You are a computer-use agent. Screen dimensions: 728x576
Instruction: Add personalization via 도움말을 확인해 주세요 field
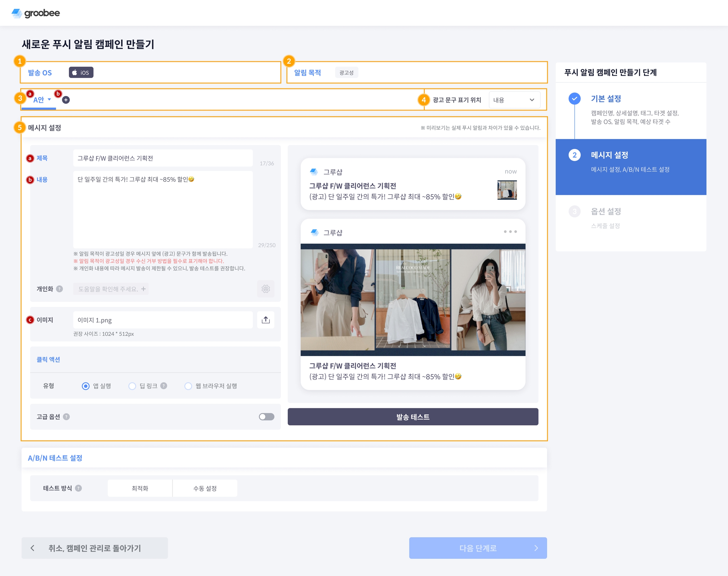pyautogui.click(x=111, y=289)
